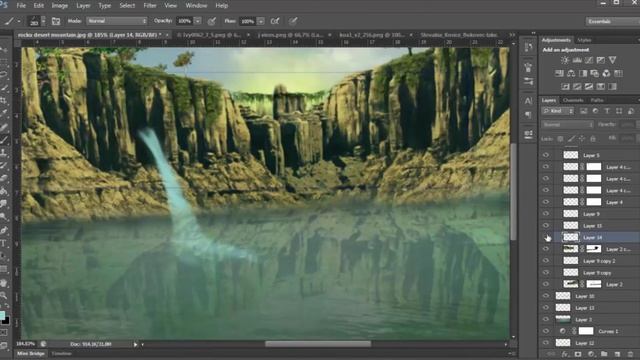This screenshot has width=640, height=360.
Task: Expand the document tabs overflow arrows
Action: [x=512, y=35]
